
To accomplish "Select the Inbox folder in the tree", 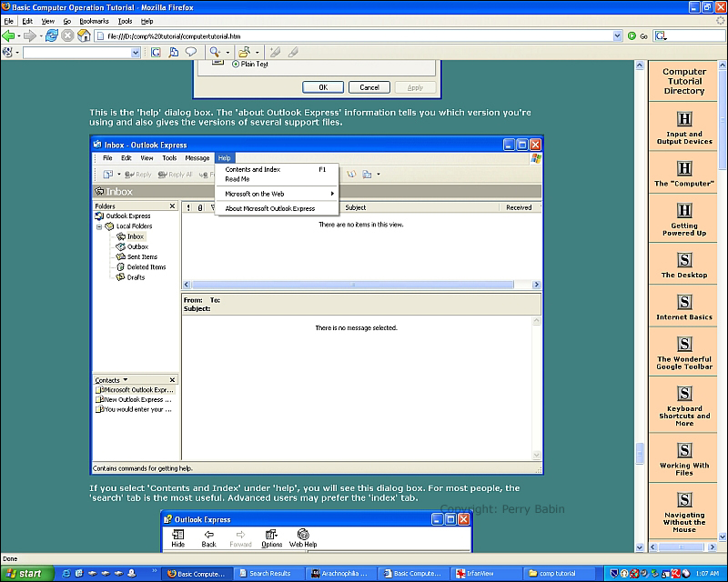I will click(130, 236).
